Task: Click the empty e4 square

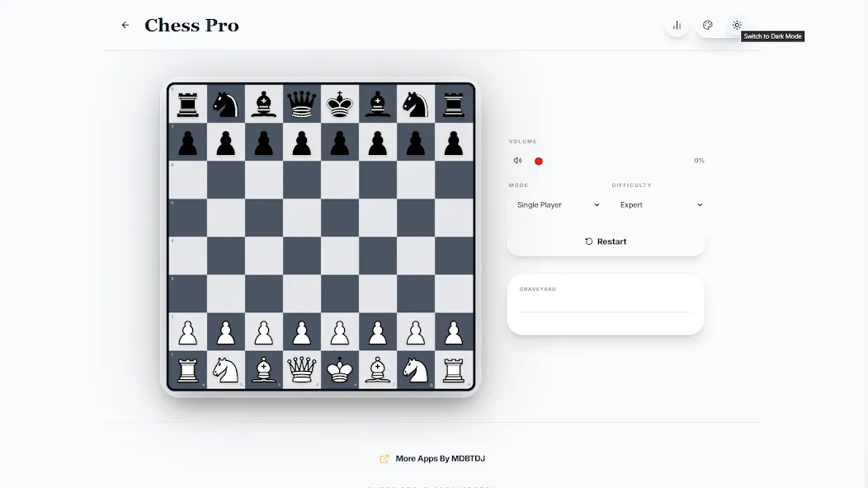Action: [340, 256]
